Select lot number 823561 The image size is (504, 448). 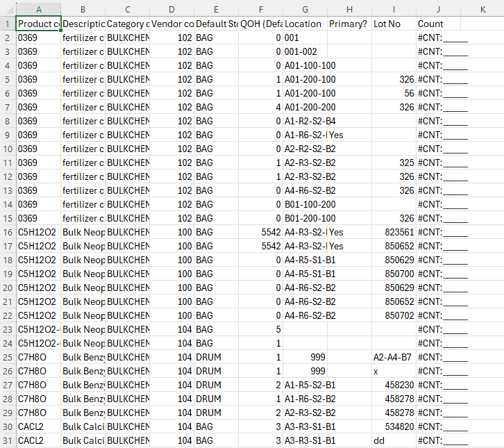click(x=394, y=232)
